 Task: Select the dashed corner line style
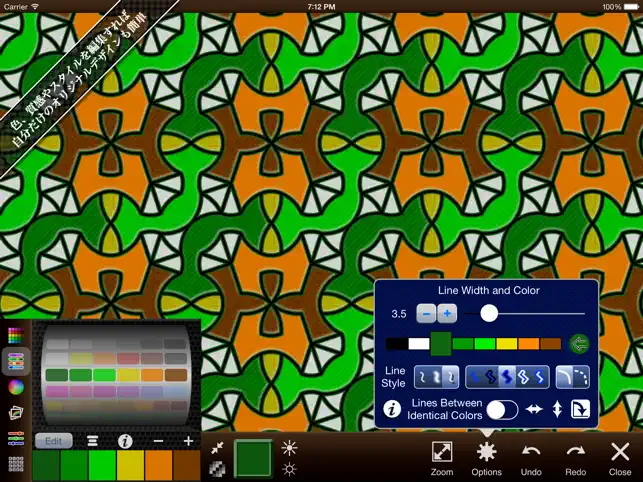click(x=581, y=377)
